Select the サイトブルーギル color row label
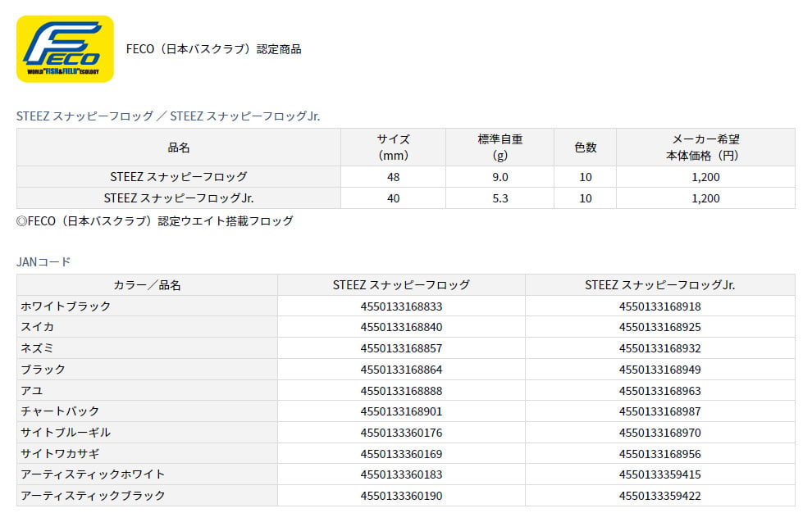Image resolution: width=812 pixels, height=522 pixels. pos(66,433)
